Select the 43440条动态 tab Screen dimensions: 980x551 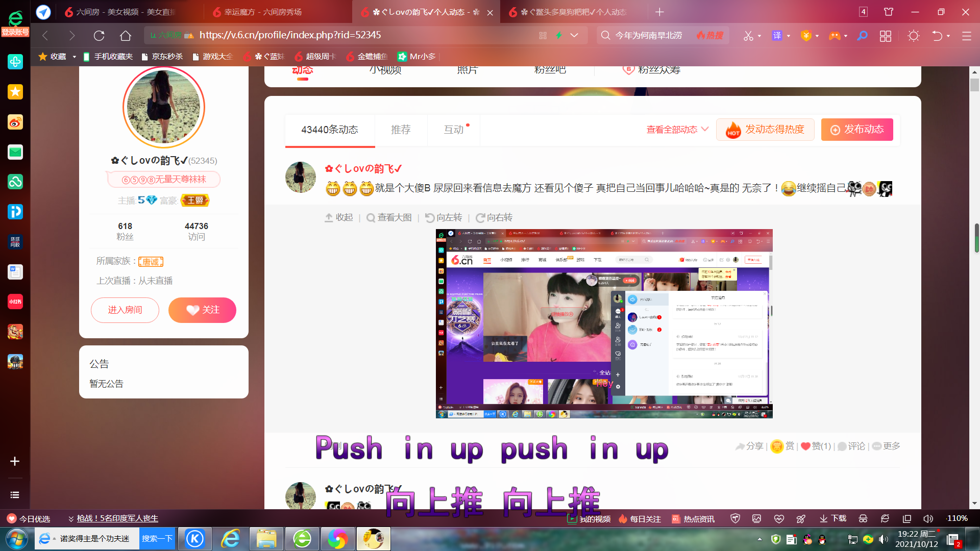[330, 130]
